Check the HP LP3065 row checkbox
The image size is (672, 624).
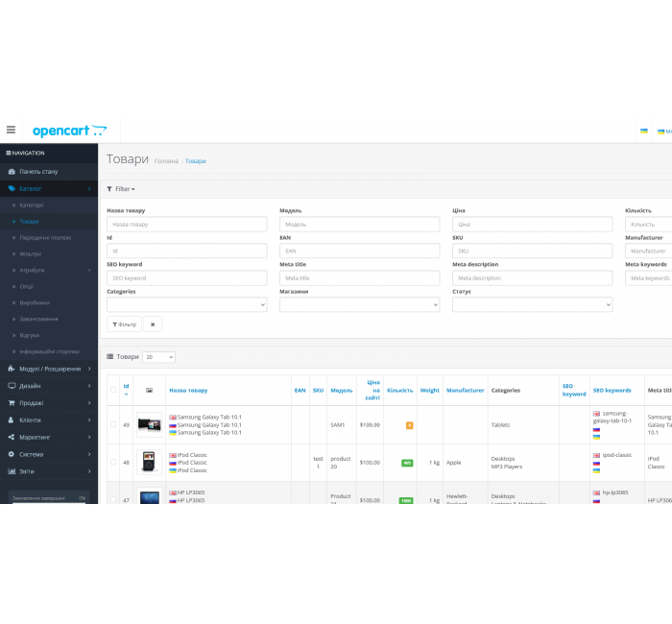[113, 499]
